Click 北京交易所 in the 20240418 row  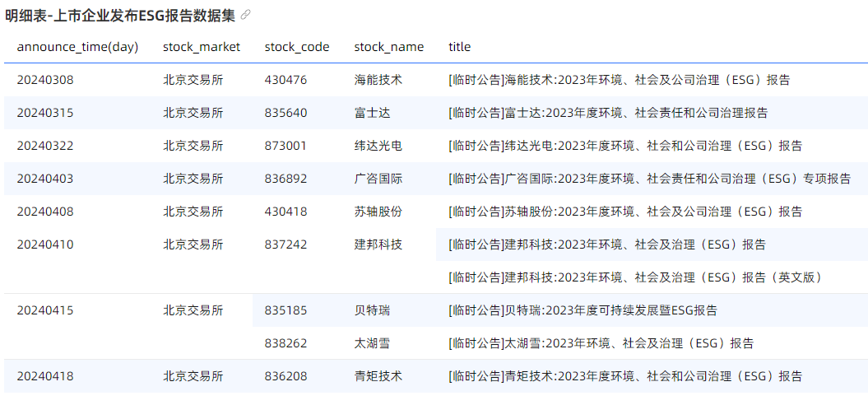point(193,376)
